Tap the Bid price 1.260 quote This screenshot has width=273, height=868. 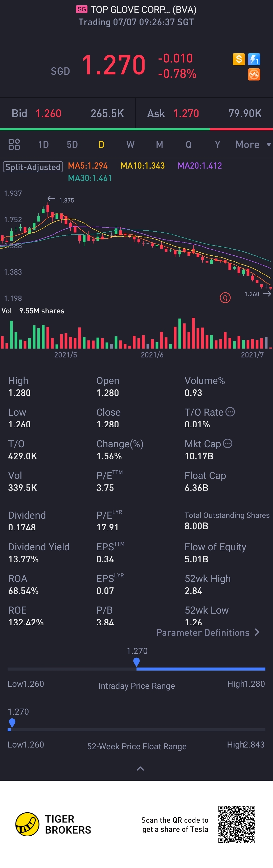(49, 114)
